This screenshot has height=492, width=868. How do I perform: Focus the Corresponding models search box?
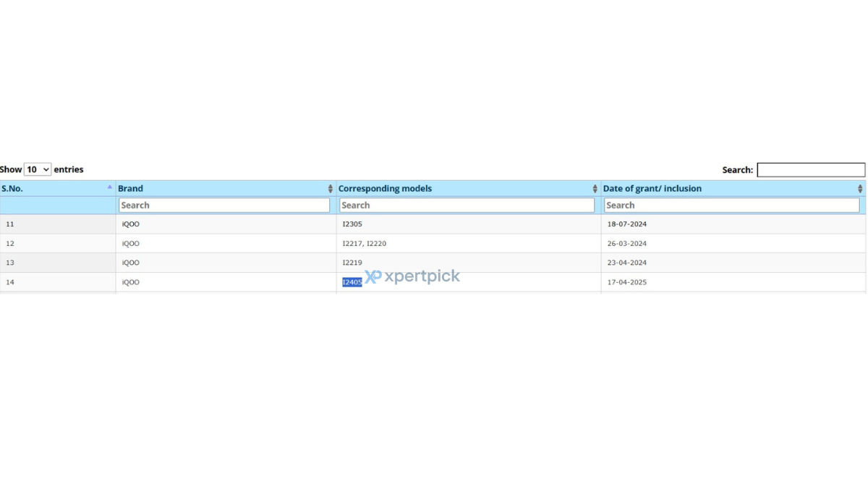click(x=467, y=205)
